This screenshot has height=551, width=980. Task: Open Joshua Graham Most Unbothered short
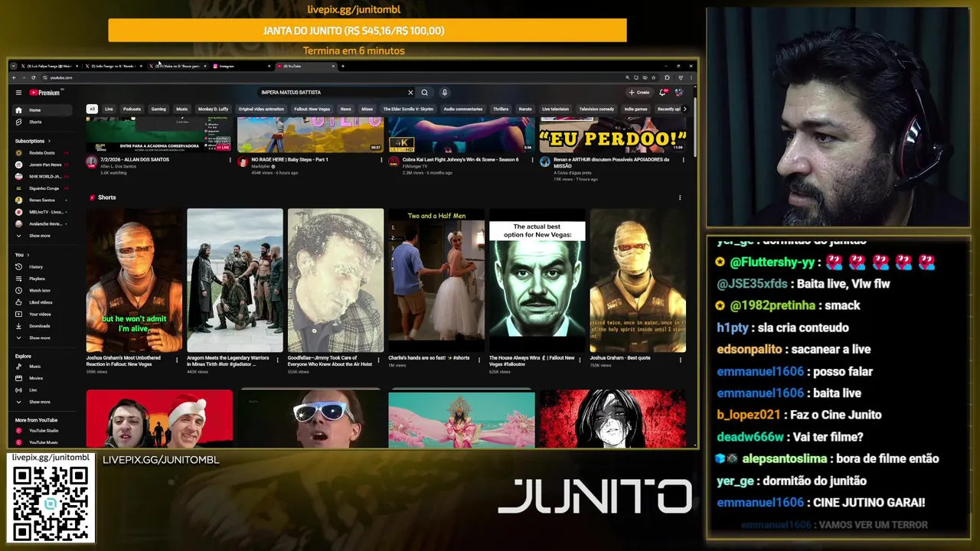pos(134,280)
